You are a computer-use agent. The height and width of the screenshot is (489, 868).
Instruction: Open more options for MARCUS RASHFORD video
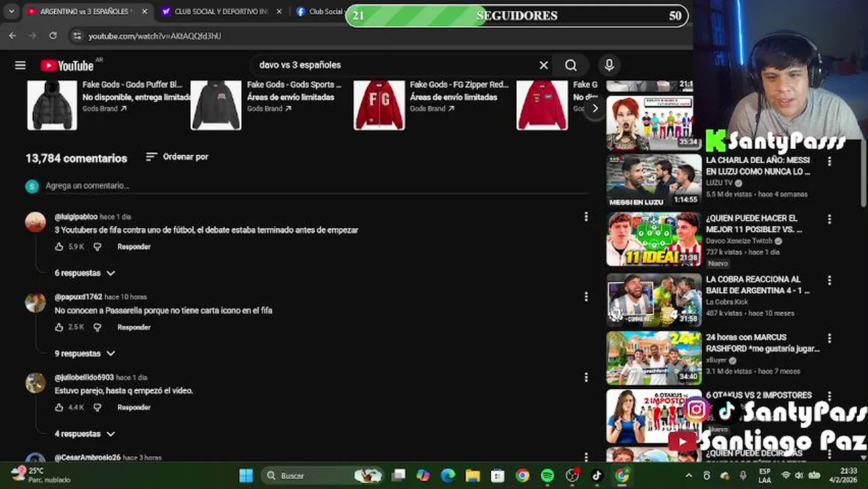point(829,338)
